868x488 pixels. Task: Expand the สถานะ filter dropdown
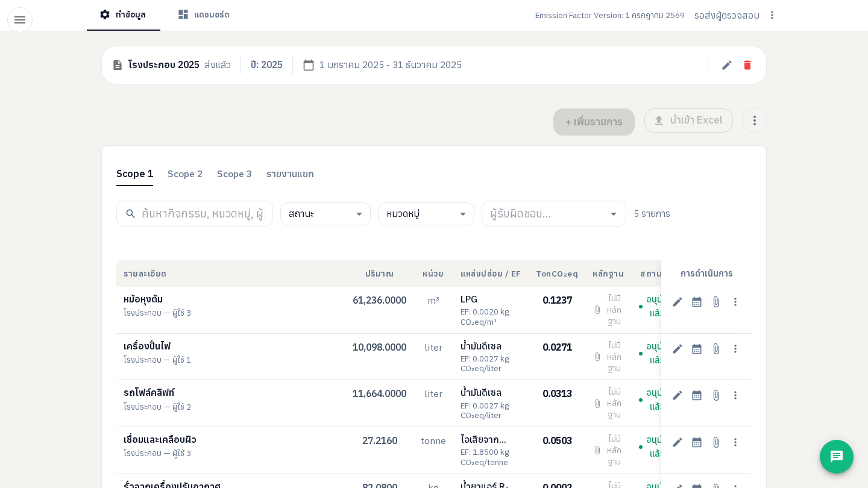325,214
